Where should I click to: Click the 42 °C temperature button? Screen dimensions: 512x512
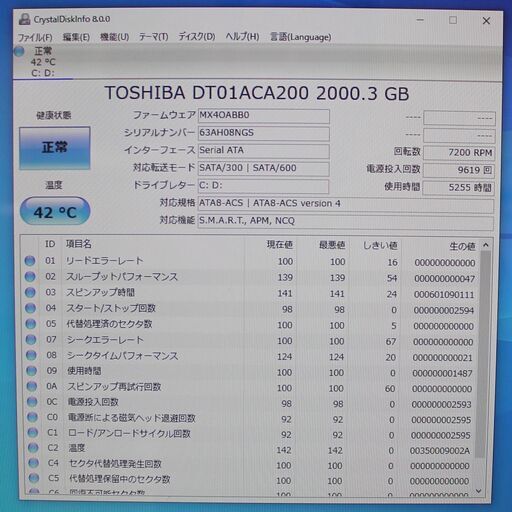pyautogui.click(x=55, y=211)
